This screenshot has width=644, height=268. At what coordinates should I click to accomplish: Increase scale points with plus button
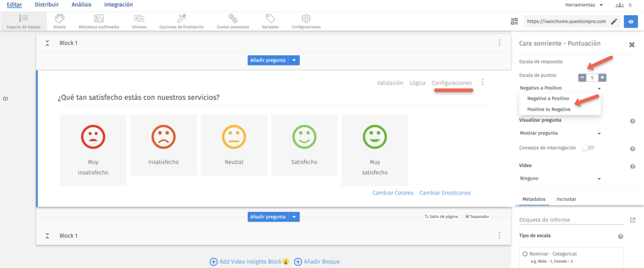603,77
